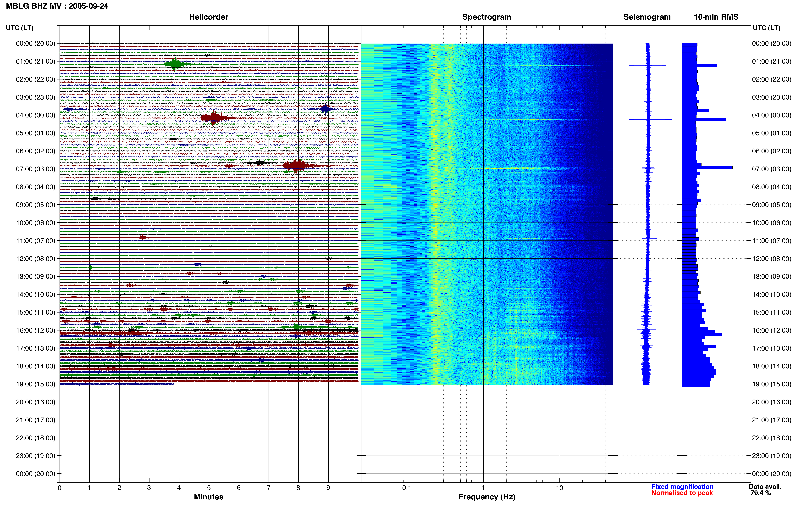This screenshot has height=508, width=812.
Task: Click the left 'UTC (LT)' axis label
Action: click(19, 28)
